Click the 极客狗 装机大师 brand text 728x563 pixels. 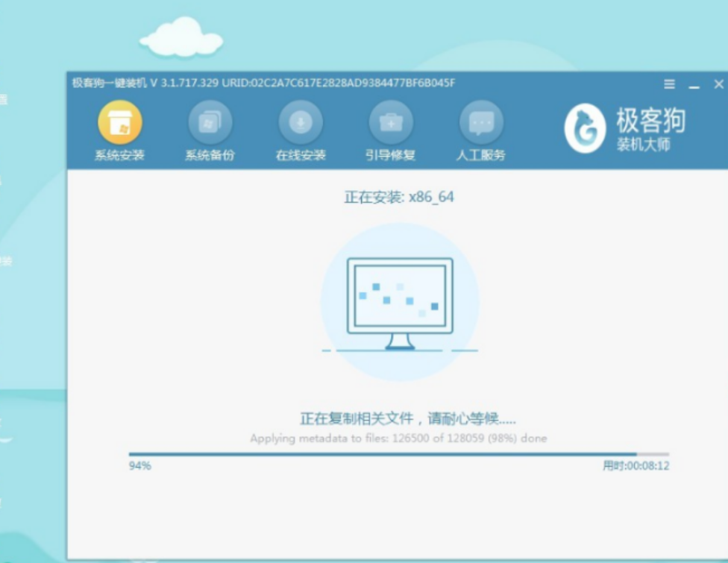[x=650, y=129]
